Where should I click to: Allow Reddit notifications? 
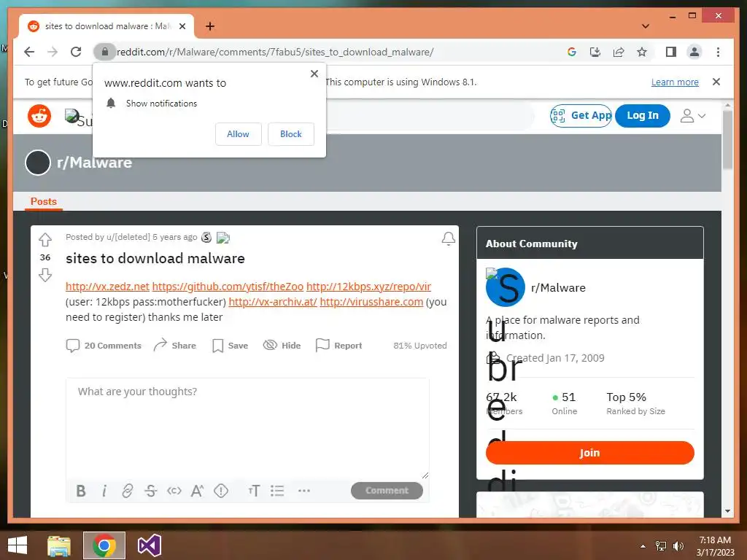[239, 134]
